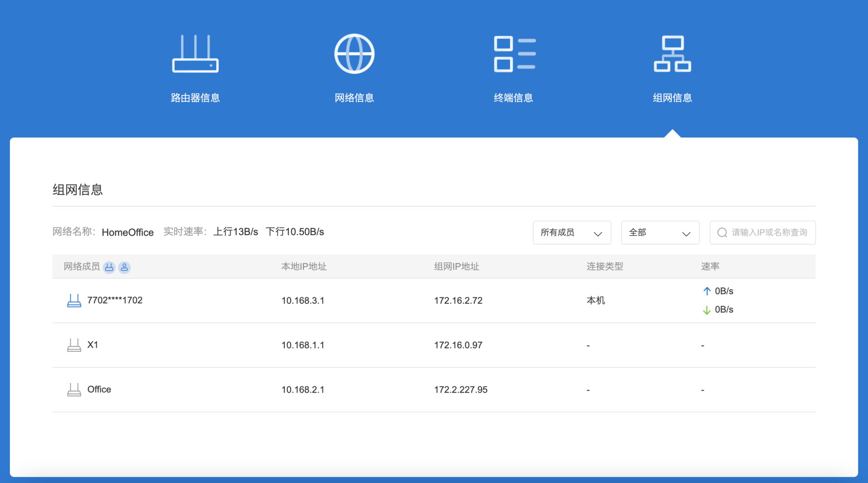The image size is (868, 483).
Task: Select the 172.16.2.72 networking IP cell
Action: pos(458,301)
